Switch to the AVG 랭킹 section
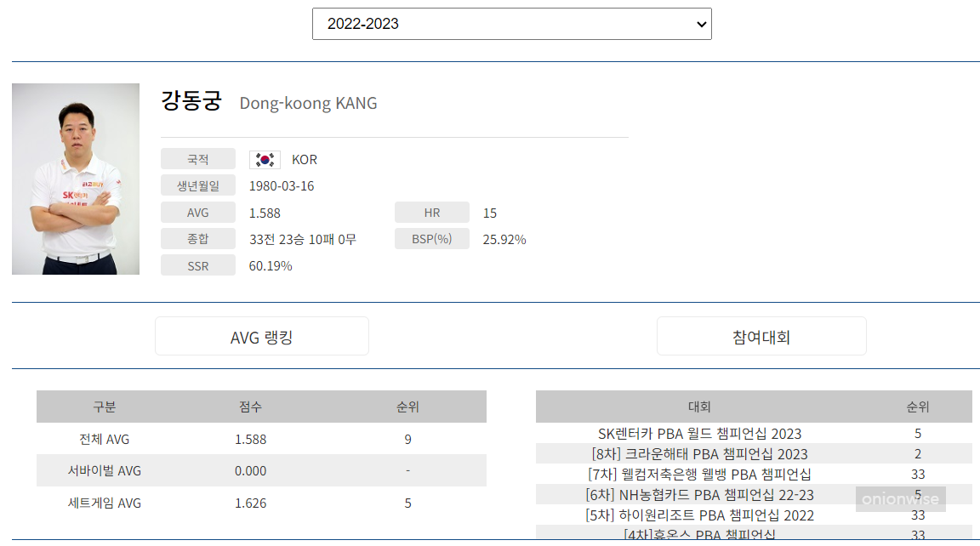980x546 pixels. click(261, 335)
